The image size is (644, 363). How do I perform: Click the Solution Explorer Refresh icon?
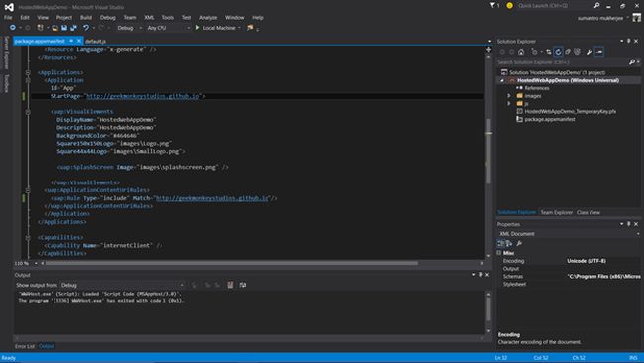pyautogui.click(x=558, y=52)
